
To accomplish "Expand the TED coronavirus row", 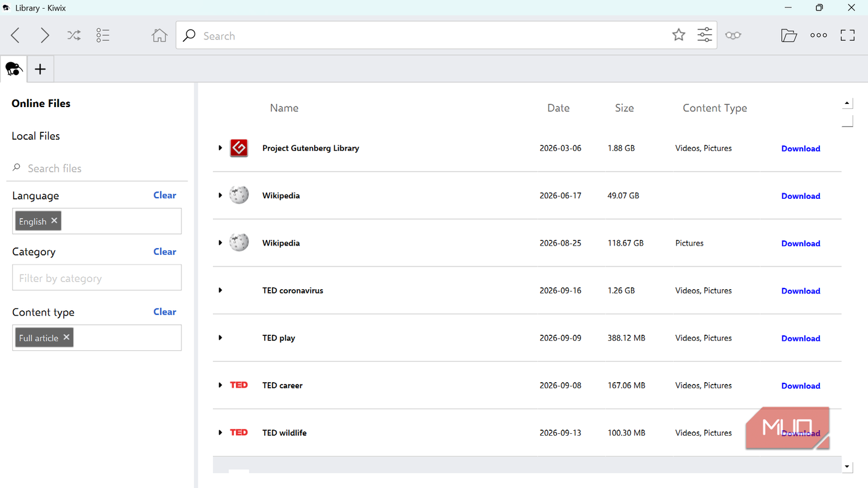I will (220, 290).
